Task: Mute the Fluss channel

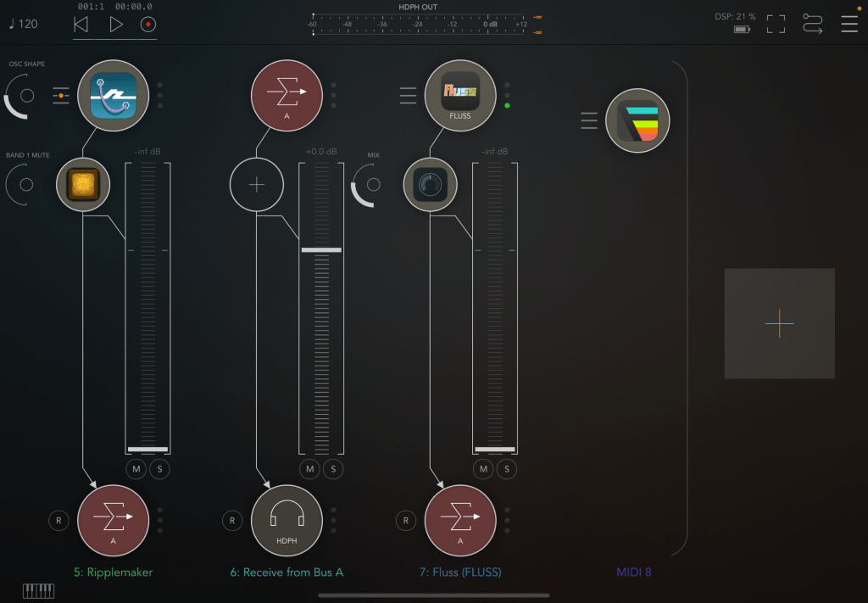Action: [x=484, y=469]
